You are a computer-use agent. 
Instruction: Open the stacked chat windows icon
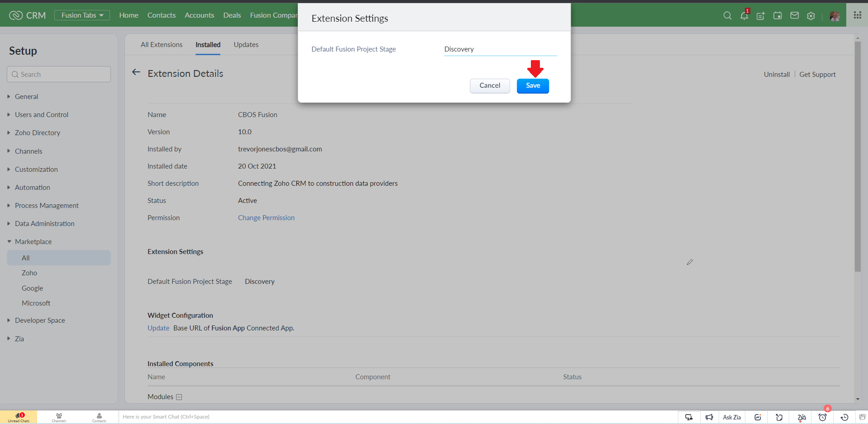pos(862,417)
